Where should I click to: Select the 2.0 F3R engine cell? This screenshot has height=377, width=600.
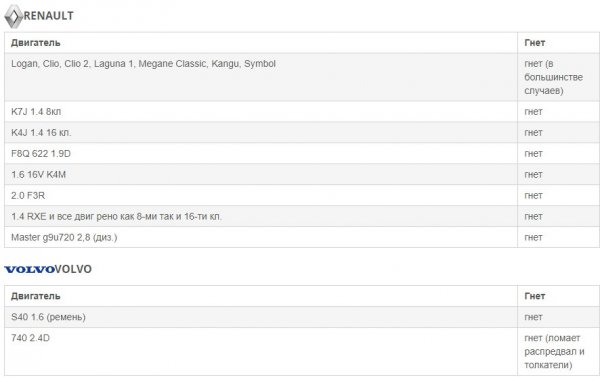261,196
